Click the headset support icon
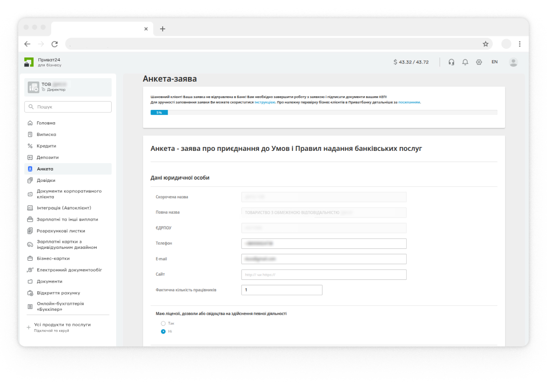The height and width of the screenshot is (392, 547). click(451, 62)
